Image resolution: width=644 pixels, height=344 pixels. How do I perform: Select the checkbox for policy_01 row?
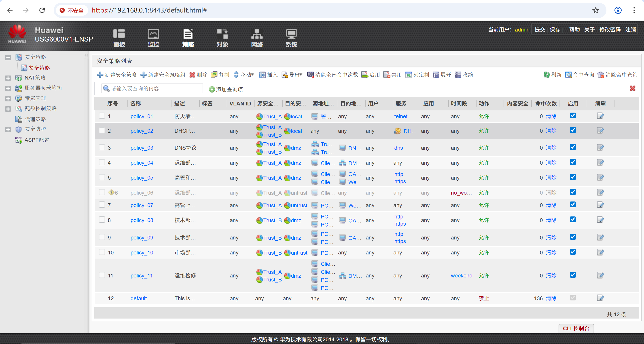(102, 116)
